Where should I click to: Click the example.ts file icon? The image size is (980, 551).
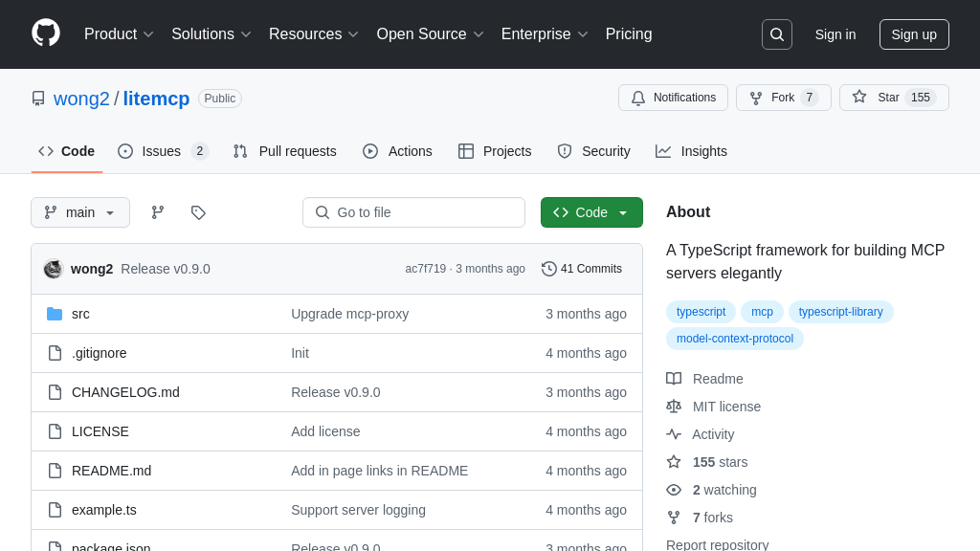click(x=55, y=510)
